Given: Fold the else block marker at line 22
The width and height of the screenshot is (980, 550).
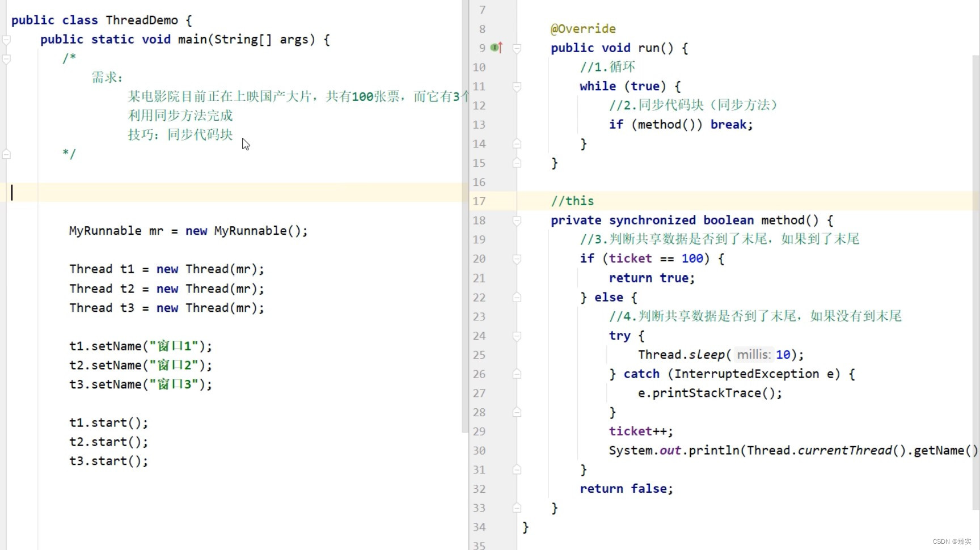Looking at the screenshot, I should (517, 297).
